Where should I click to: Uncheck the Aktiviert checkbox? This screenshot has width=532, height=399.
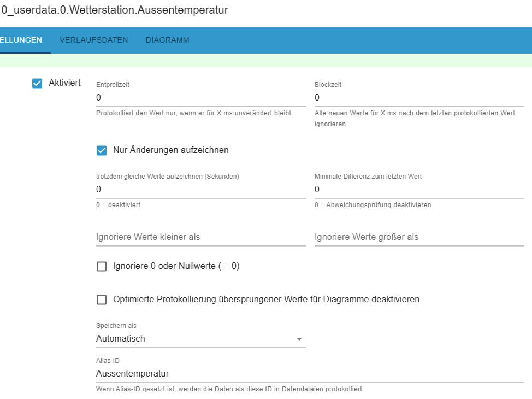pos(37,83)
